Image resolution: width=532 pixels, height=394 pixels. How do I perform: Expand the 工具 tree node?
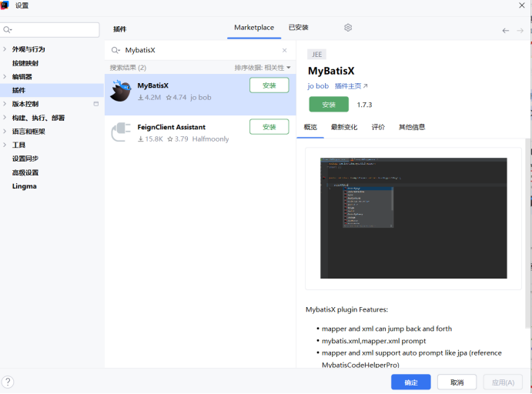tap(5, 145)
